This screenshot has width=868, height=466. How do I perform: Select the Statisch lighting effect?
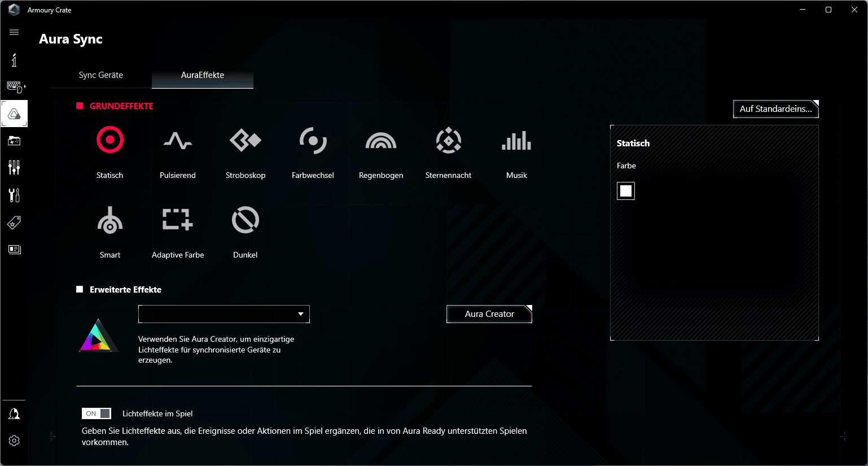110,140
